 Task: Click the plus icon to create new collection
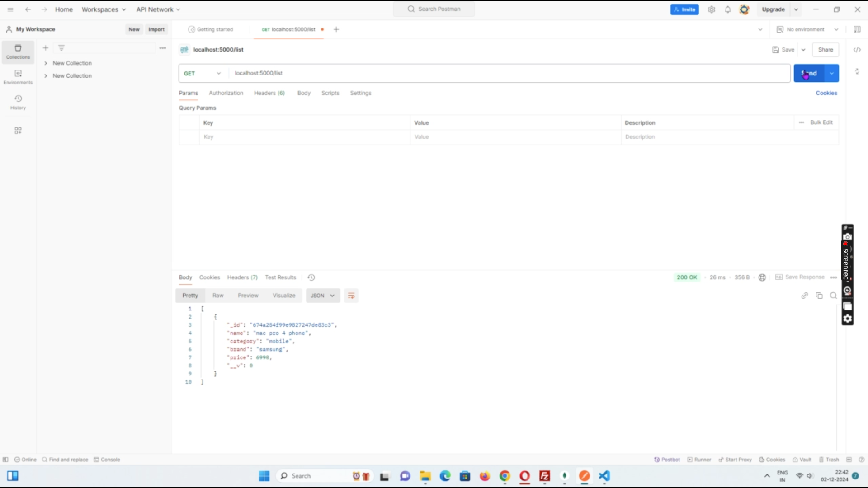click(x=45, y=48)
